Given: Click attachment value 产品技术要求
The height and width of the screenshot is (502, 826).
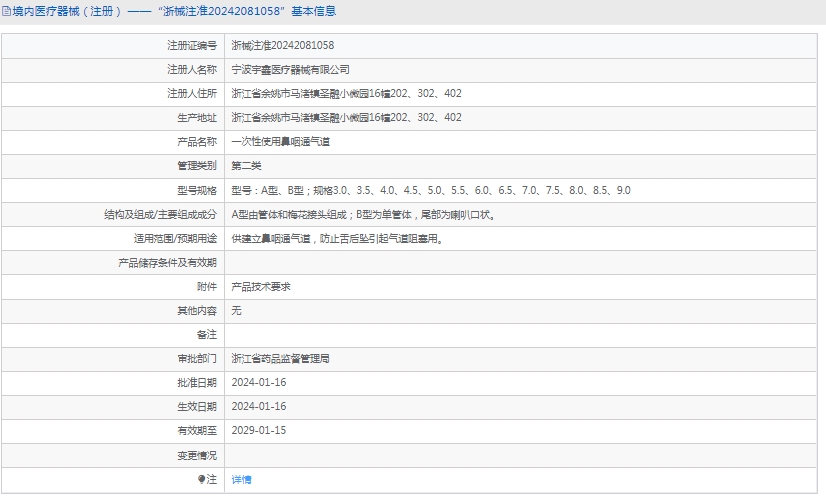Looking at the screenshot, I should (260, 287).
